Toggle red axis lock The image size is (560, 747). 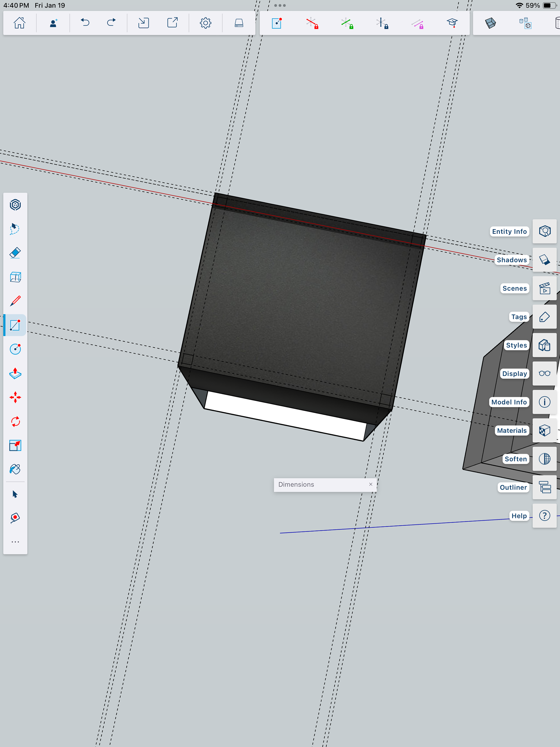coord(312,23)
